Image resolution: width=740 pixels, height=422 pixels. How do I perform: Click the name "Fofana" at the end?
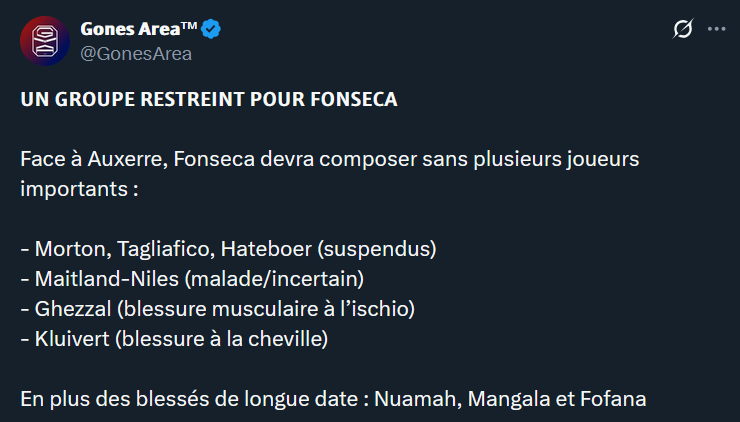click(x=614, y=398)
